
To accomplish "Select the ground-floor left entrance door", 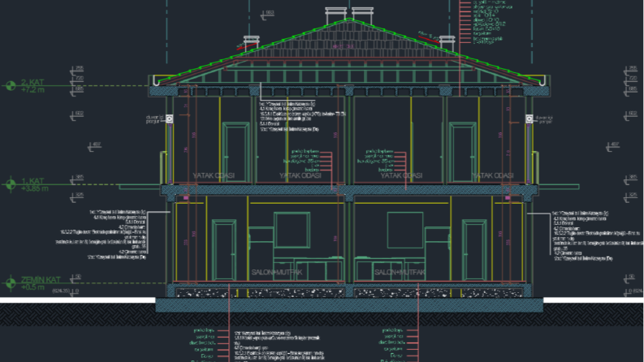I will 224,251.
